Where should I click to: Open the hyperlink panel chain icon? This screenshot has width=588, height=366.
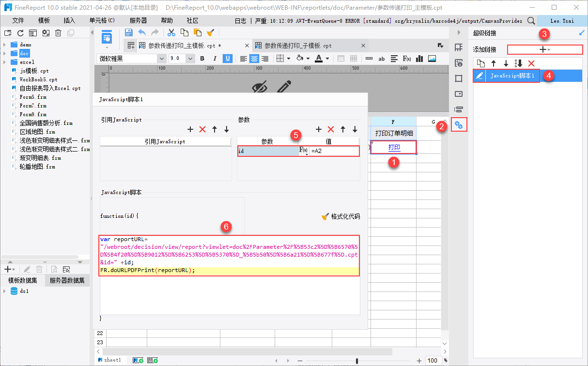pos(459,125)
